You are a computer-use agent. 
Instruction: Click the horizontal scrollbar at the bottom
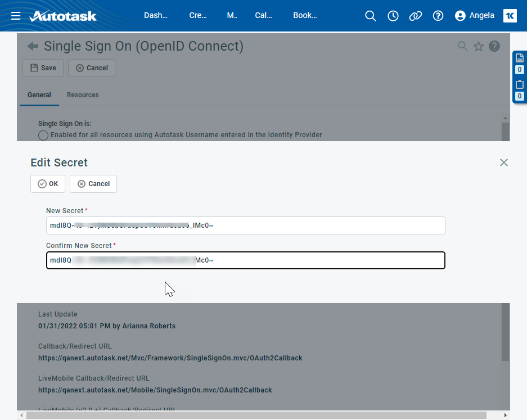tap(256, 416)
